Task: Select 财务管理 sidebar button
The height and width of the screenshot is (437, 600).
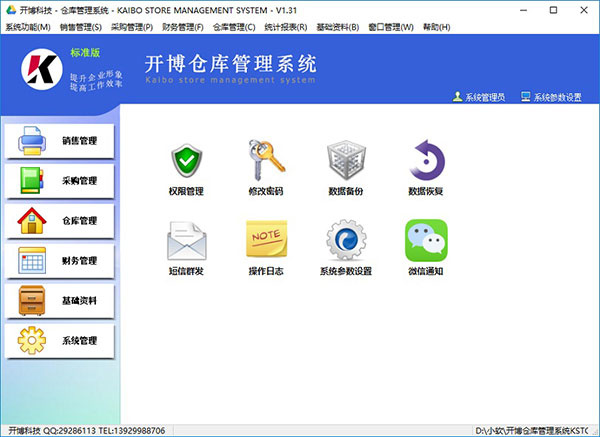Action: click(59, 261)
